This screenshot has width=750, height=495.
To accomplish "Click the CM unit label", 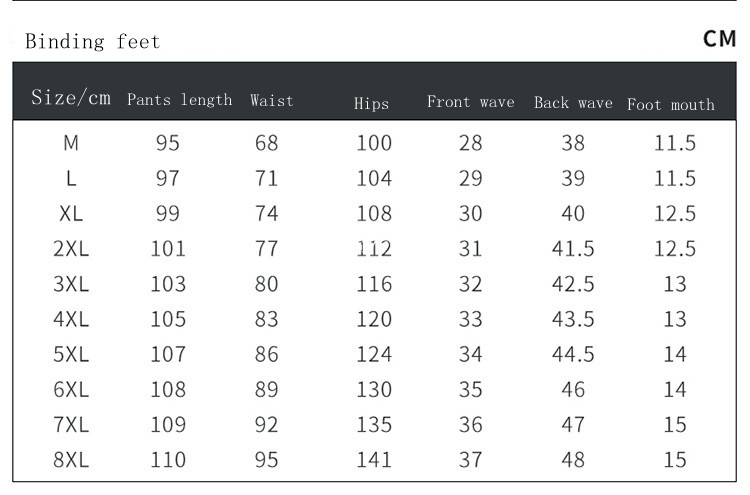I will point(720,40).
